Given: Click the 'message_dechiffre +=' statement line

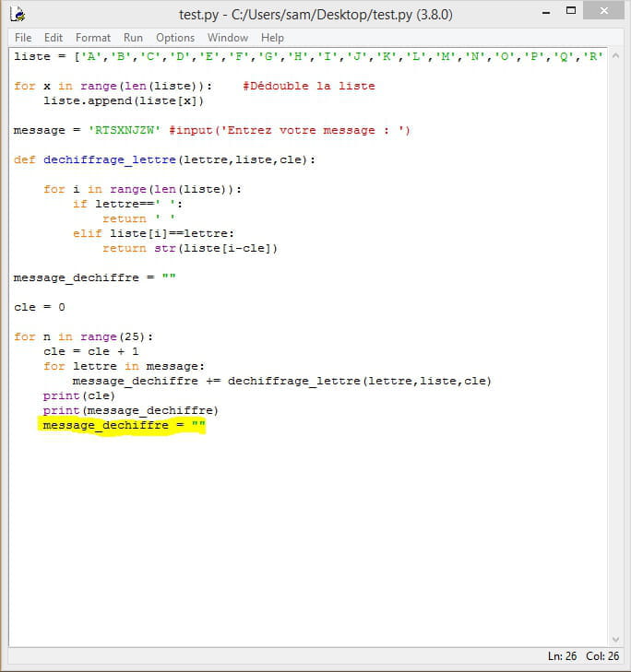Looking at the screenshot, I should 281,381.
